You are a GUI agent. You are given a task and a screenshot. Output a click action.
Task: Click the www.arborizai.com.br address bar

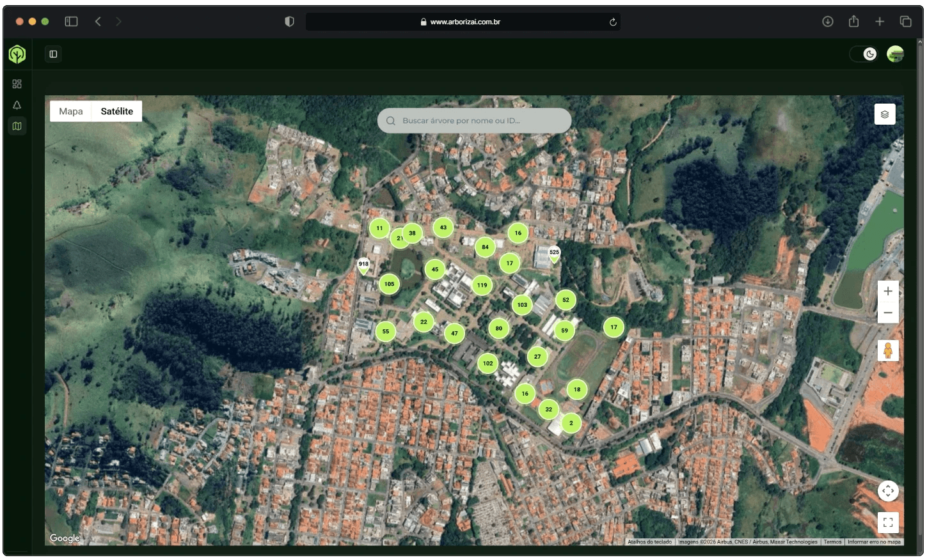pos(463,22)
